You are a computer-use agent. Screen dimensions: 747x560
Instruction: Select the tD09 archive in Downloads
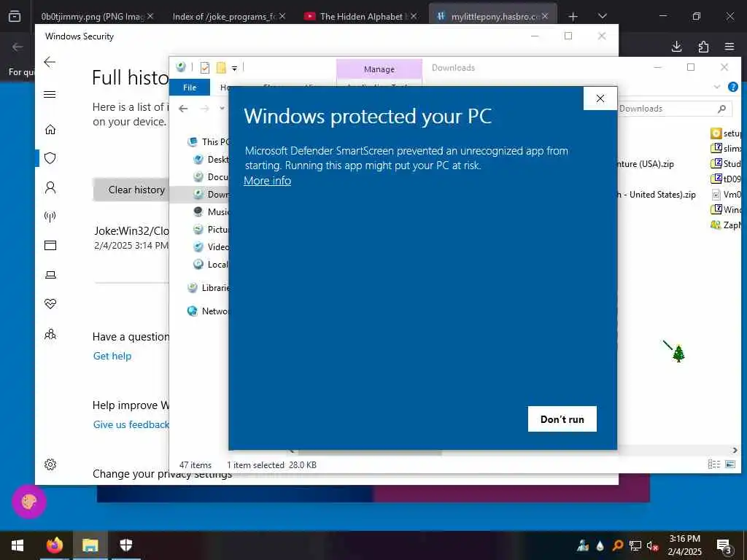(x=726, y=179)
